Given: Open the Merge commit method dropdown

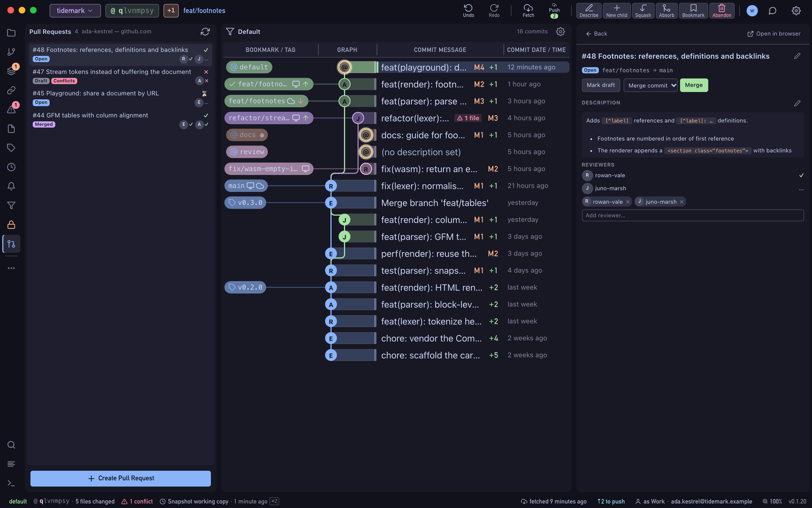Looking at the screenshot, I should click(x=650, y=85).
